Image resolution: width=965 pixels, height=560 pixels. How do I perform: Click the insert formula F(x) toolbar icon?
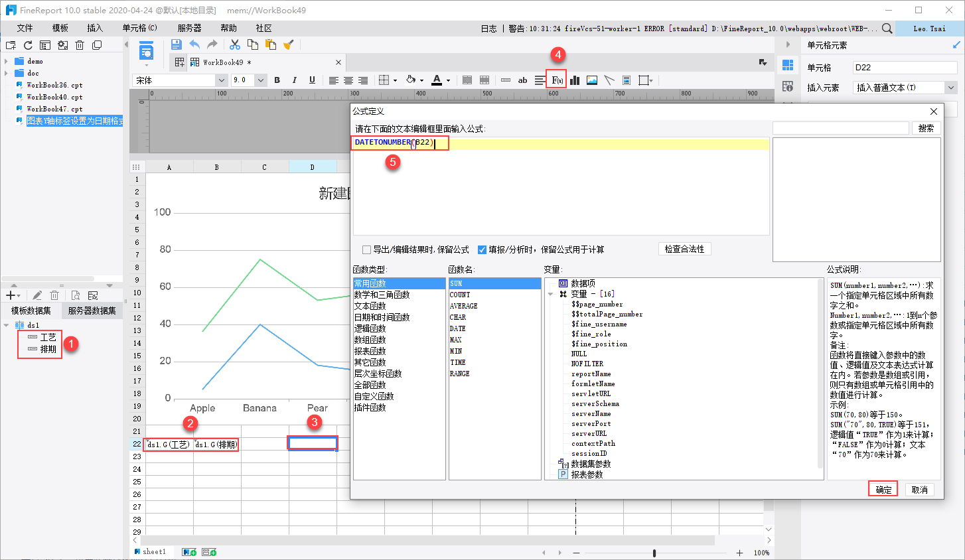tap(557, 80)
